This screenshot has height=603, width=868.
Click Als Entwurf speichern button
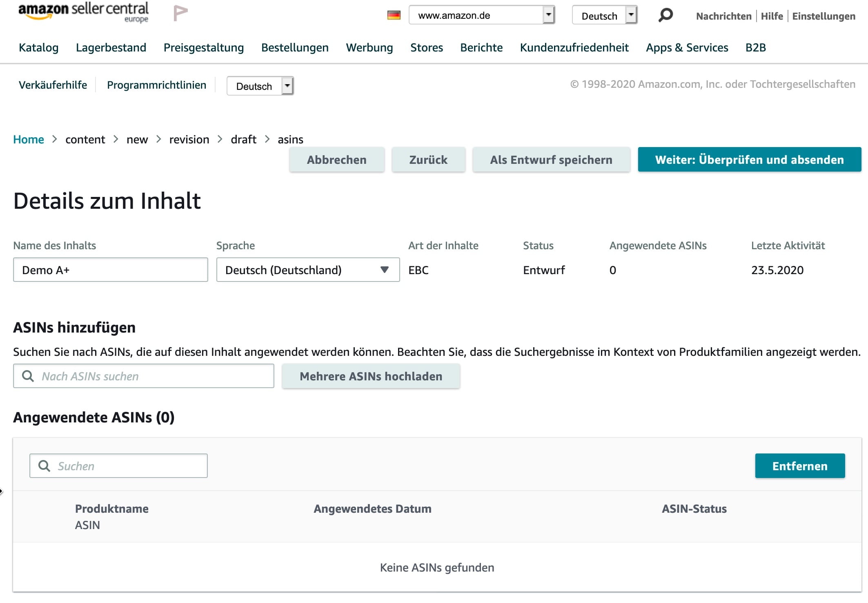click(x=551, y=159)
